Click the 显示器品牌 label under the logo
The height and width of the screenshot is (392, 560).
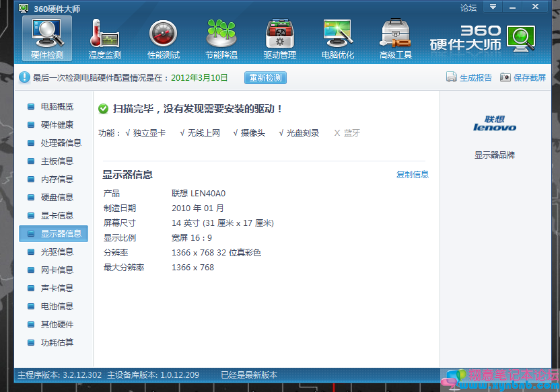pos(495,155)
